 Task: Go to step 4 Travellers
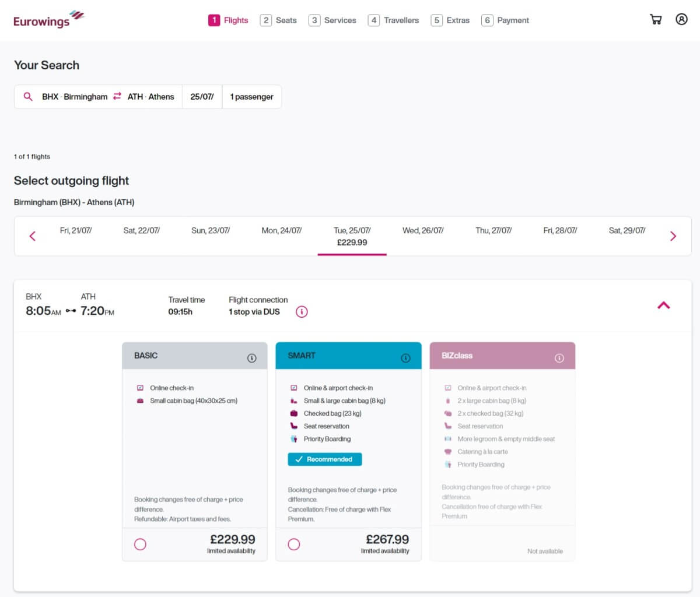(x=393, y=20)
